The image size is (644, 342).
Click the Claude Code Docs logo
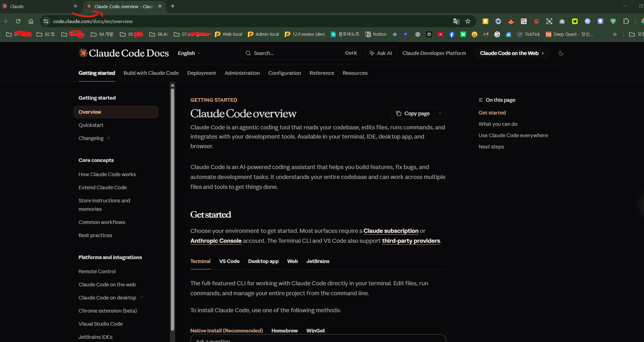tap(124, 53)
